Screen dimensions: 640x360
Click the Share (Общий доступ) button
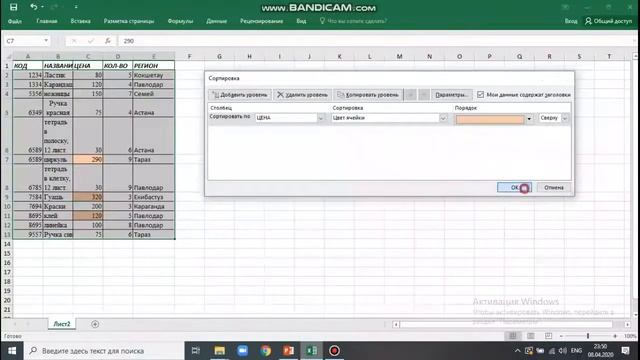click(x=609, y=21)
